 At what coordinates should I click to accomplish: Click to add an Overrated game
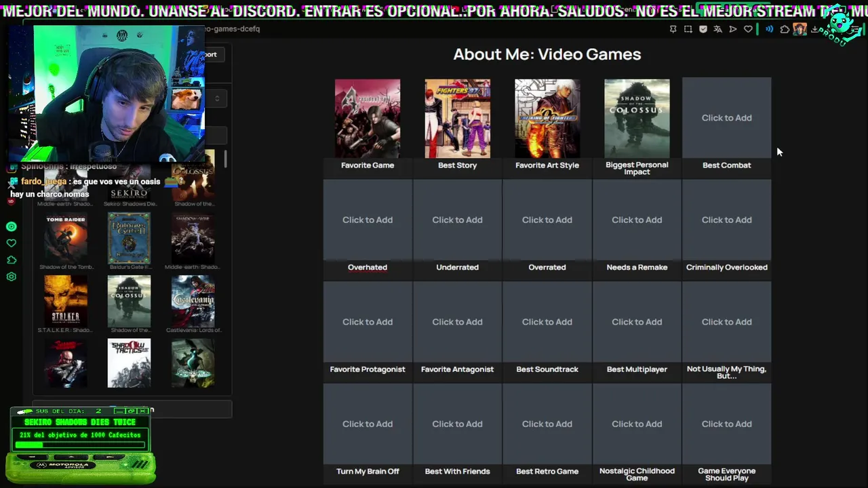pyautogui.click(x=547, y=220)
